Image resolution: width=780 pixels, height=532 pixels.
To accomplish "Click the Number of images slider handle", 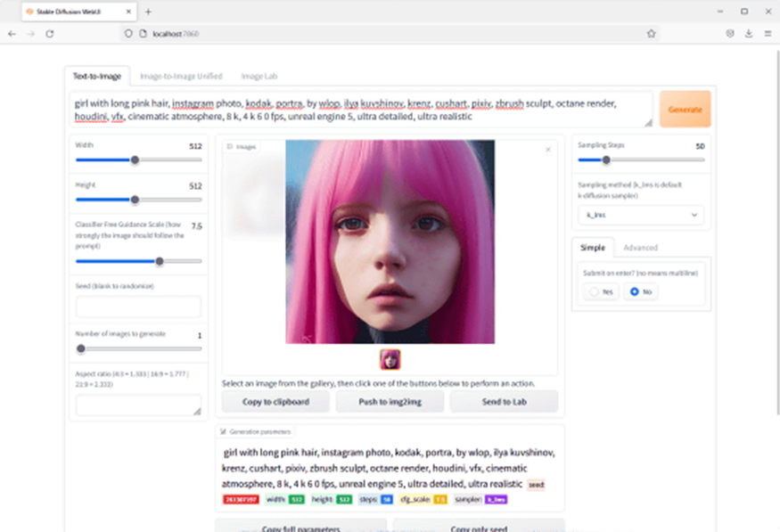I will pos(81,348).
